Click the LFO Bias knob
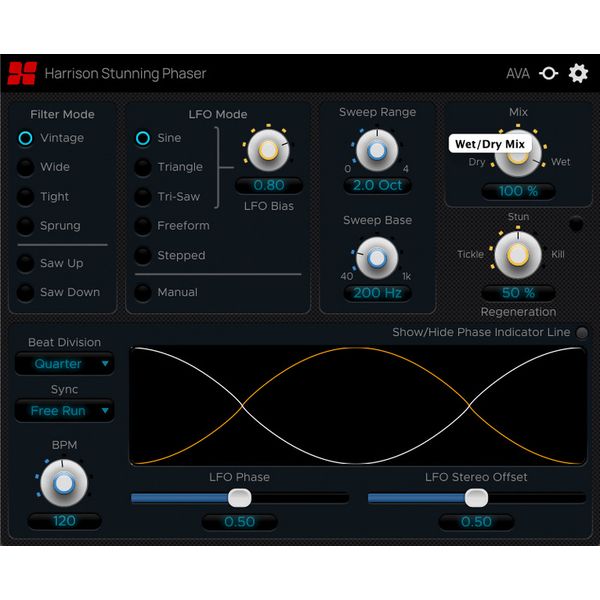The height and width of the screenshot is (600, 600). click(268, 150)
